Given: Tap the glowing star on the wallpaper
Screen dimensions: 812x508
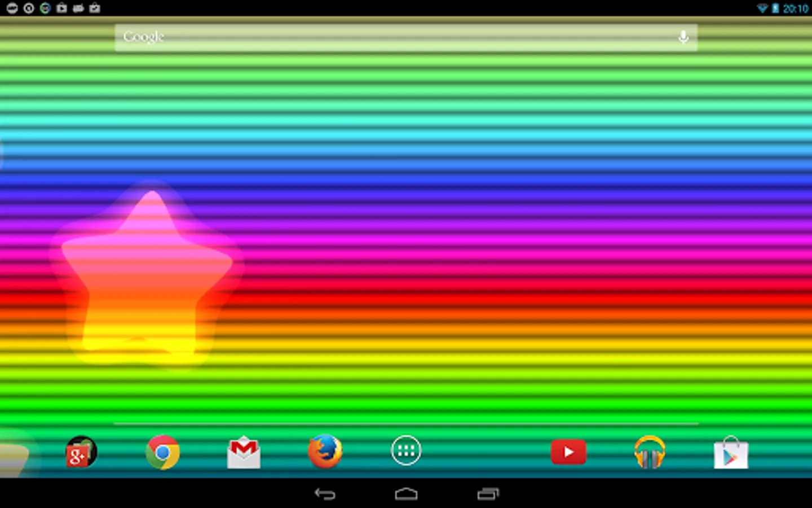Looking at the screenshot, I should pyautogui.click(x=147, y=277).
